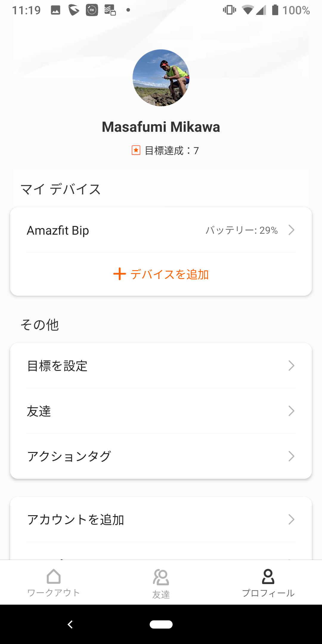Open the profile avatar photo
The height and width of the screenshot is (644, 322).
tap(161, 78)
